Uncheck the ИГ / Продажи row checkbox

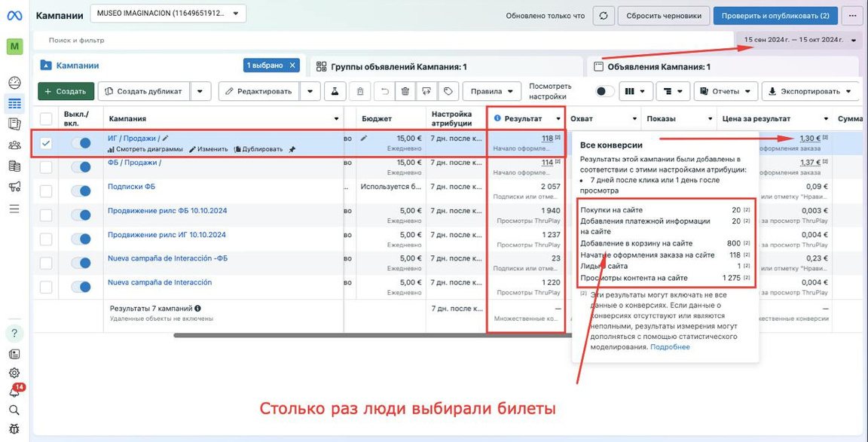pyautogui.click(x=46, y=143)
